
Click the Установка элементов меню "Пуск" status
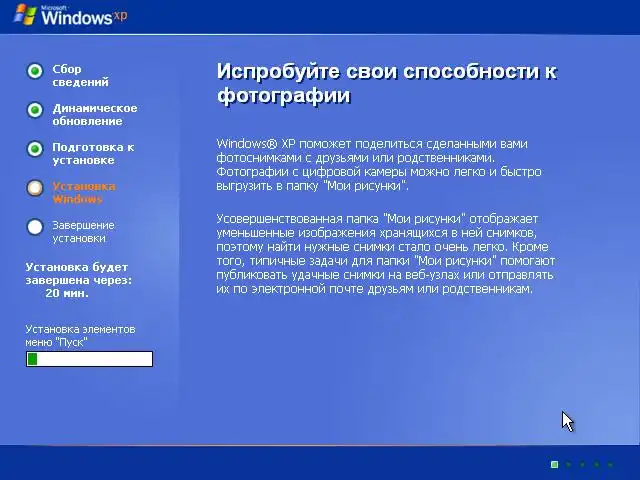tap(80, 336)
